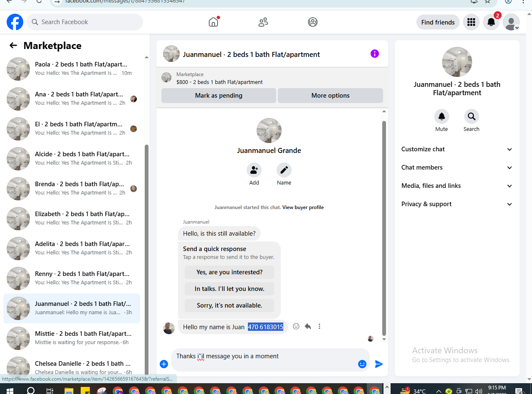Click the Name edit pencil icon
The height and width of the screenshot is (394, 532).
[284, 170]
